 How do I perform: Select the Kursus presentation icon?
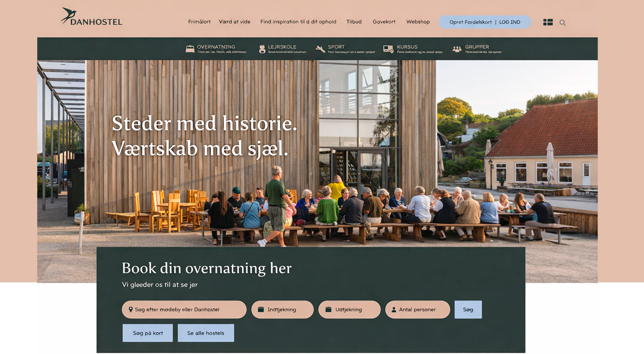coord(388,49)
